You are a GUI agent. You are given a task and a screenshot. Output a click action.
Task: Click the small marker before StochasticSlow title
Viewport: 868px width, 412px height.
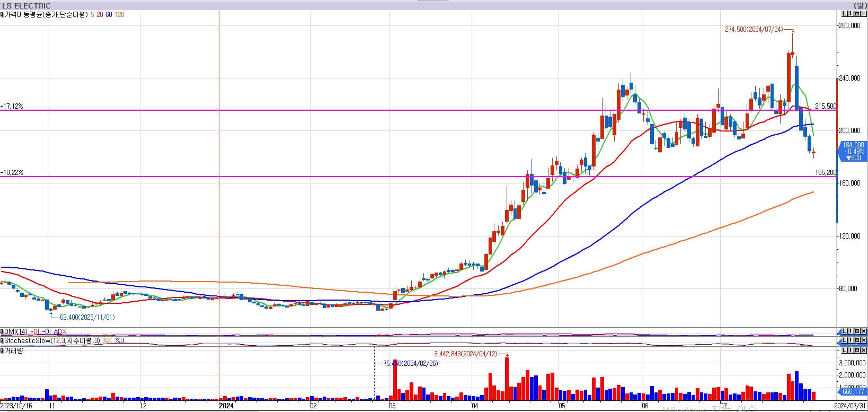click(x=2, y=340)
